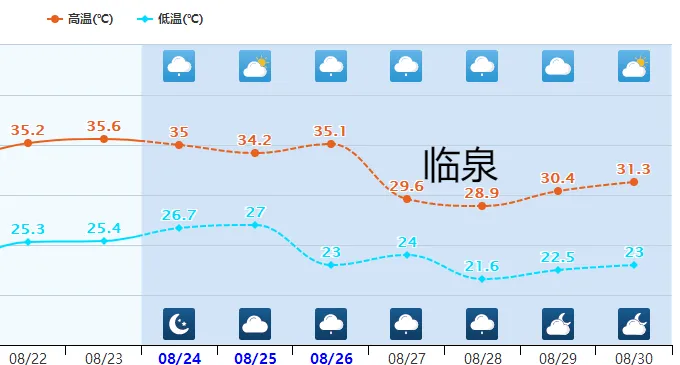Click the 08/24 daytime rain cloud icon
This screenshot has width=680, height=365.
pos(179,66)
